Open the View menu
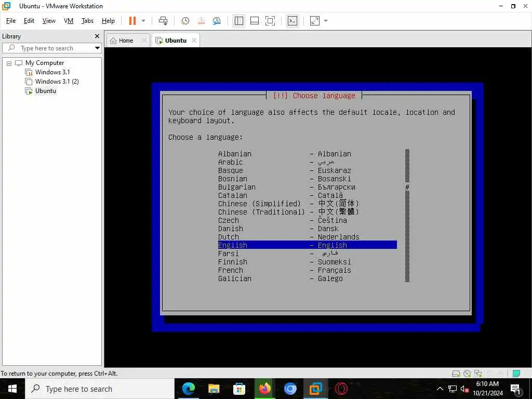Viewport: 532px width, 399px height. point(49,21)
